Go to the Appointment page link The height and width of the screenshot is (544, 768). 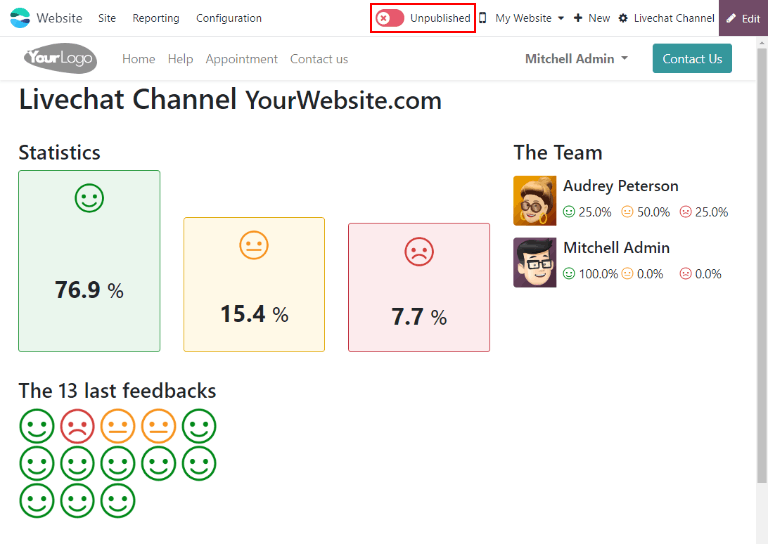click(241, 59)
